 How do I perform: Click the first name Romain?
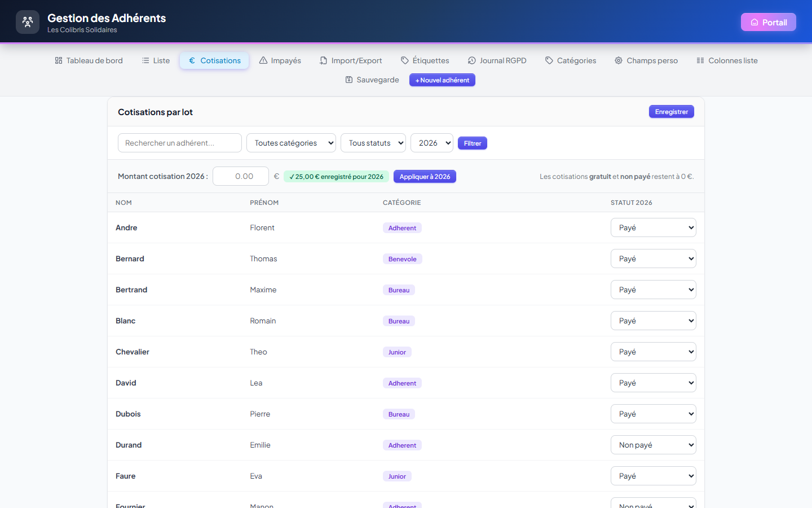[263, 321]
